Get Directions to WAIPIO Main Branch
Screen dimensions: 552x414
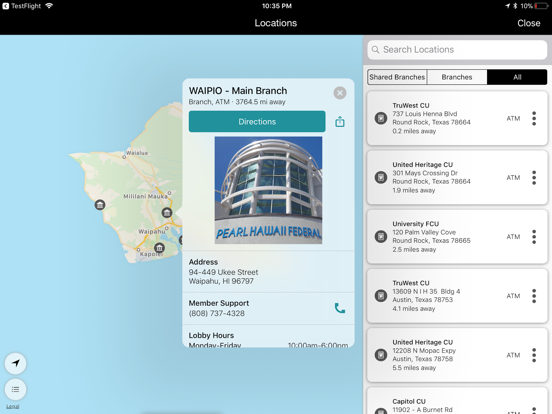(257, 121)
